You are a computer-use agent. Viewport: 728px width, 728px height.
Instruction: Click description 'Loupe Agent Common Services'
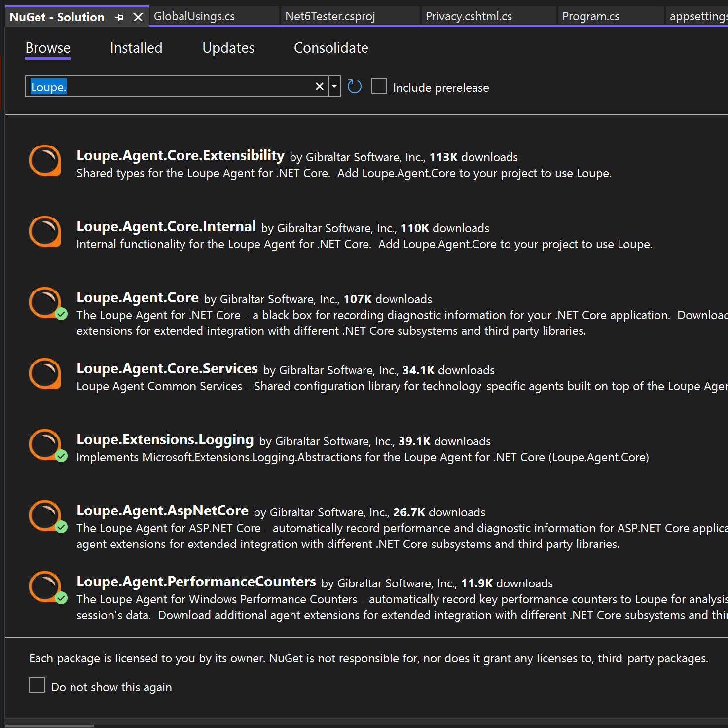(402, 386)
